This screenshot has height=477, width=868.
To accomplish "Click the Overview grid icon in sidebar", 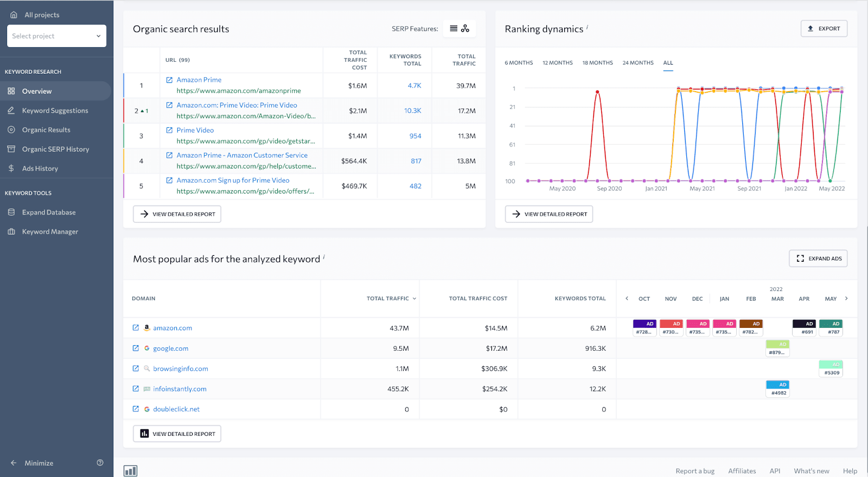I will tap(11, 91).
